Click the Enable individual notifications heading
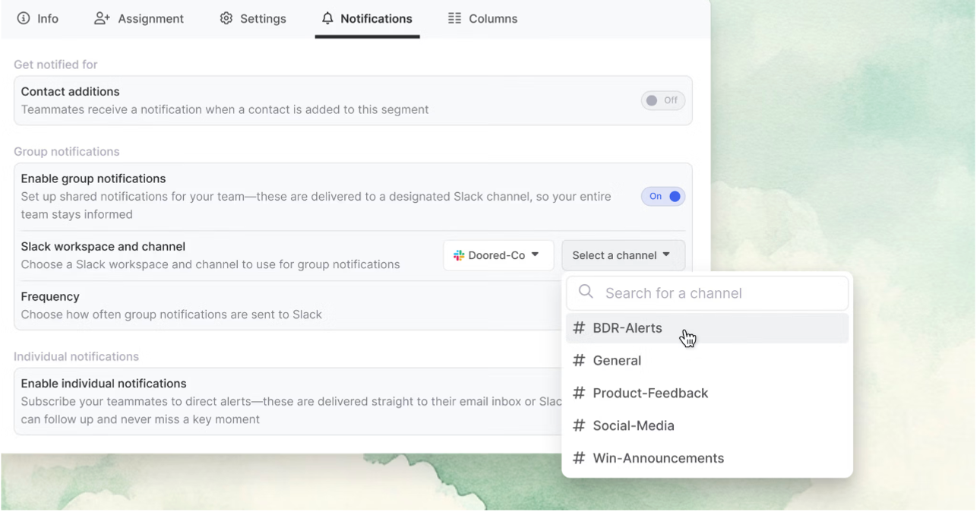The width and height of the screenshot is (980, 512). coord(104,384)
